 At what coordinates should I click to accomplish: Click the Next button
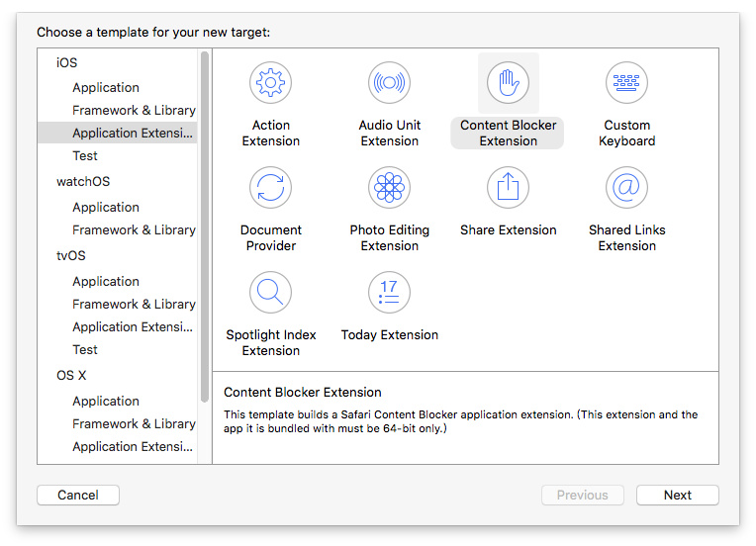[677, 495]
